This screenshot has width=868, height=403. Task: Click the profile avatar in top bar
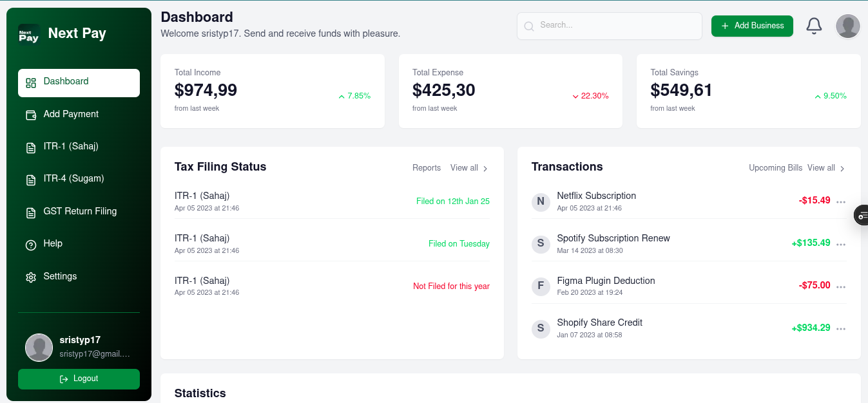(847, 26)
